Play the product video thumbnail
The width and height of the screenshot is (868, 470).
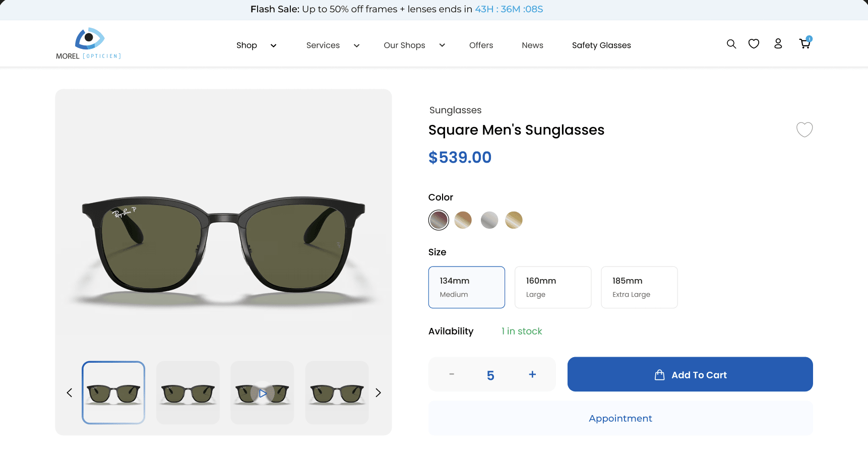(262, 393)
